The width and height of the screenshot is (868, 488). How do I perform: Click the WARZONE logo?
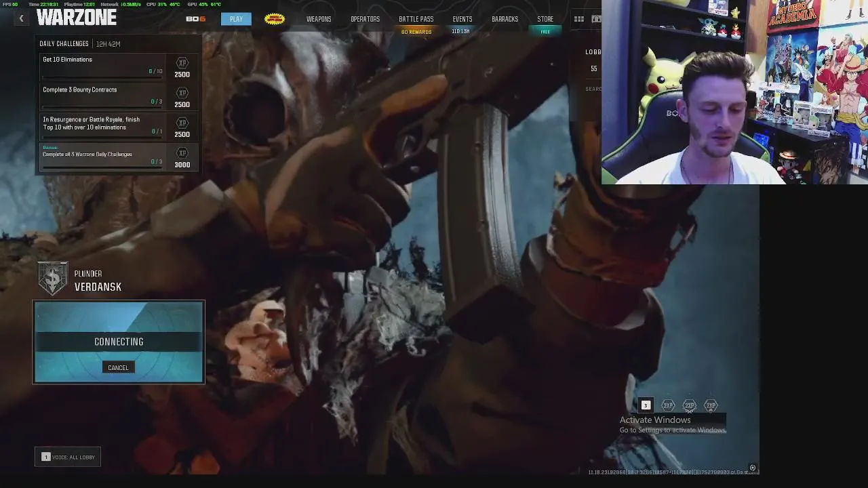(x=77, y=18)
